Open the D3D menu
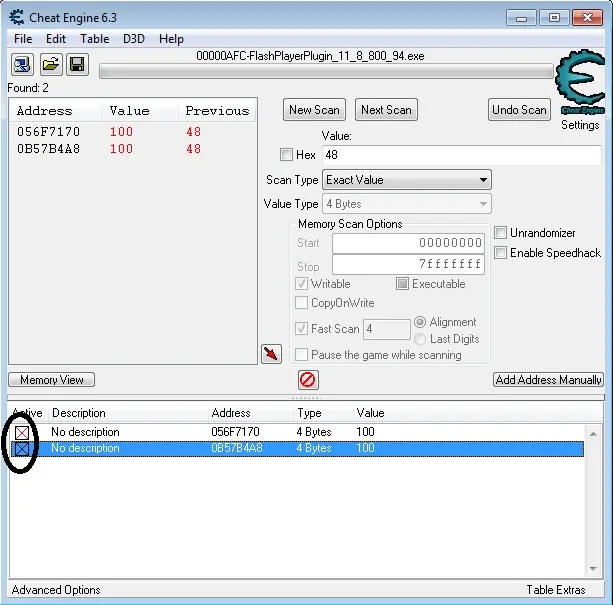613x605 pixels. coord(134,39)
